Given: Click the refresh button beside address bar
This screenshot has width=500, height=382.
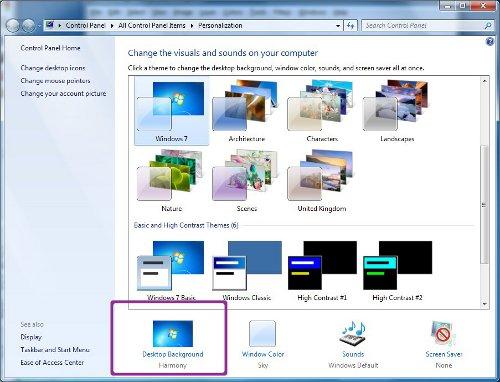Looking at the screenshot, I should tap(350, 26).
